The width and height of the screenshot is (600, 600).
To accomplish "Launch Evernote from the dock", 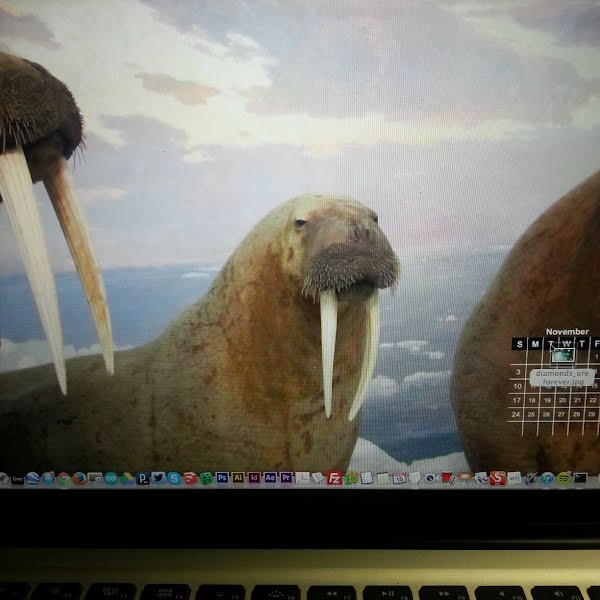I will click(206, 478).
